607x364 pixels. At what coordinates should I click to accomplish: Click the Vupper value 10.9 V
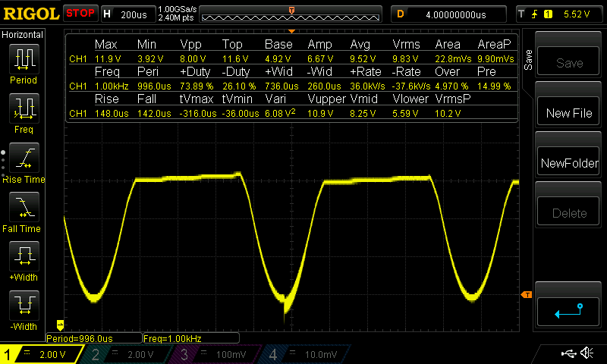click(x=320, y=113)
